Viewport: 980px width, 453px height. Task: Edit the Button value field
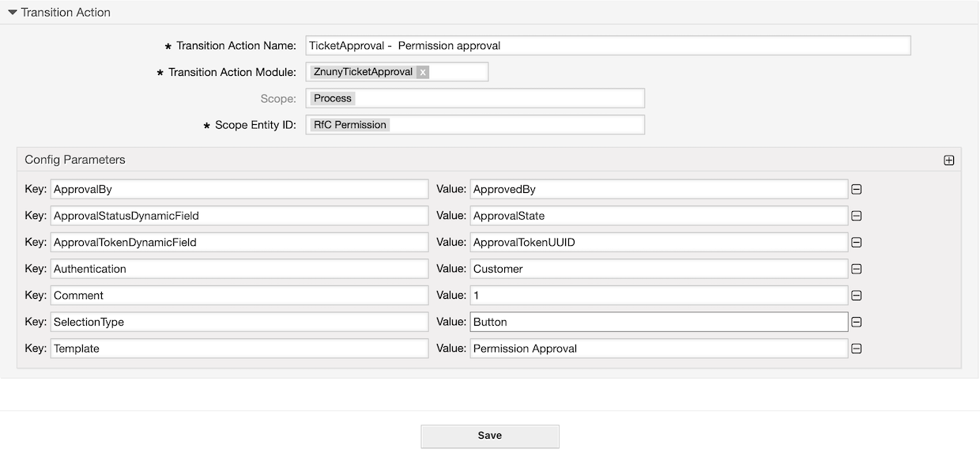tap(658, 322)
